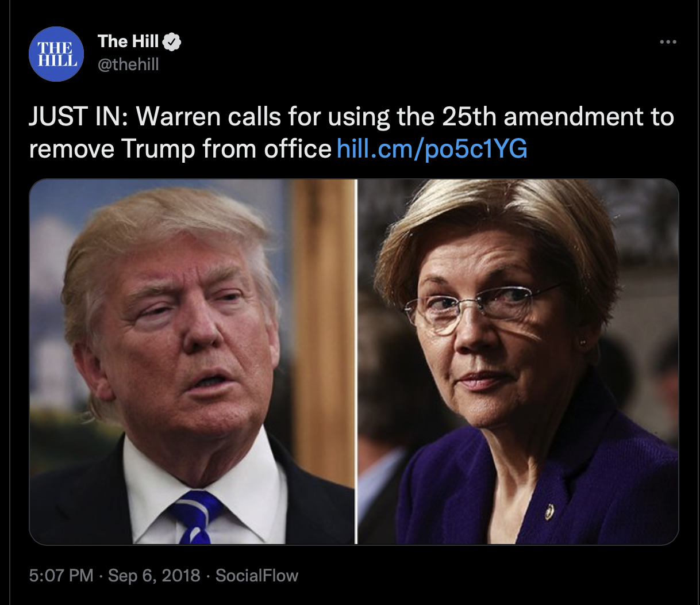
Task: Open the three-dot more options menu
Action: click(668, 42)
